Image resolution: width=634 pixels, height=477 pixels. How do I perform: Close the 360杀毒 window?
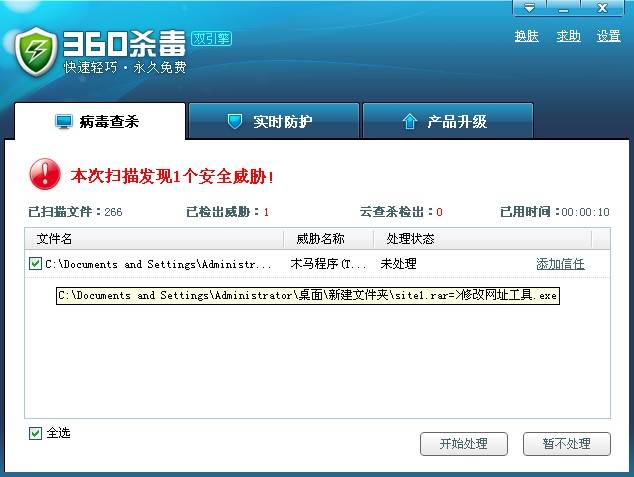(x=602, y=8)
